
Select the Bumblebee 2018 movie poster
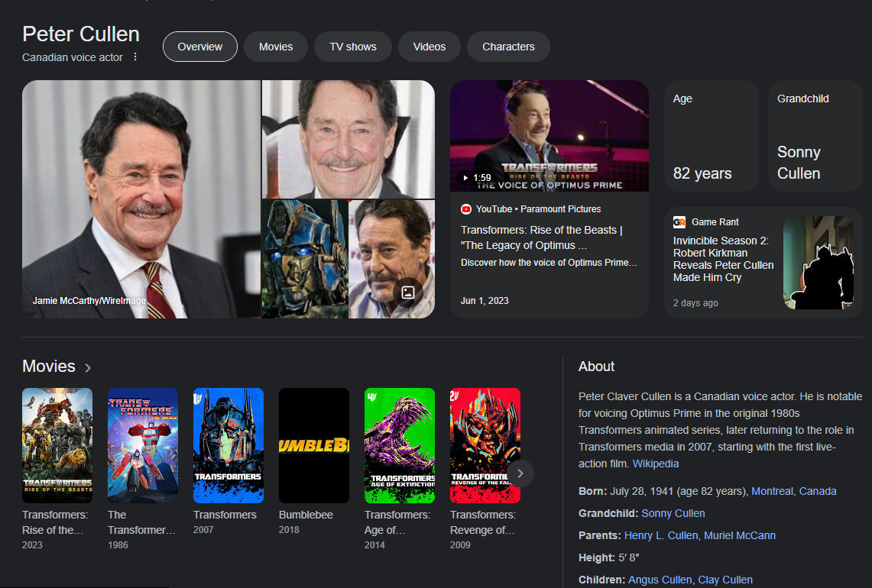314,446
